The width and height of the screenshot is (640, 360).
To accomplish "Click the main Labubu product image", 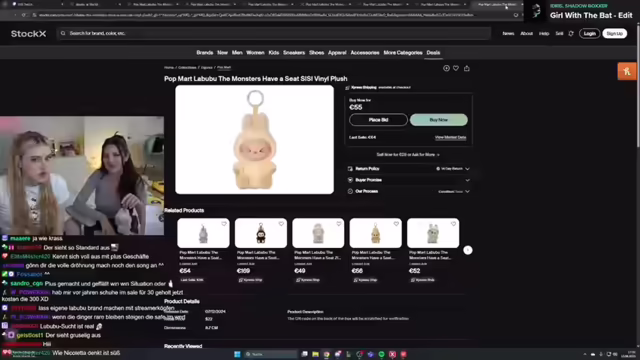I will (x=254, y=140).
